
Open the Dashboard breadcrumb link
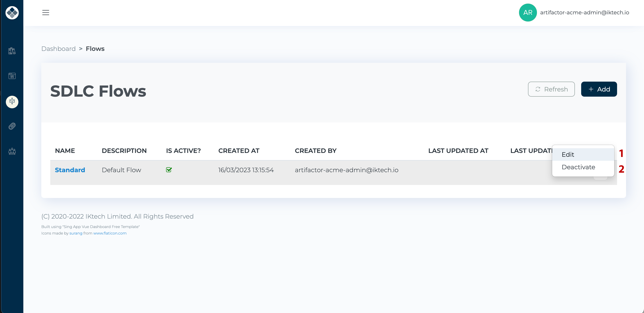(58, 48)
